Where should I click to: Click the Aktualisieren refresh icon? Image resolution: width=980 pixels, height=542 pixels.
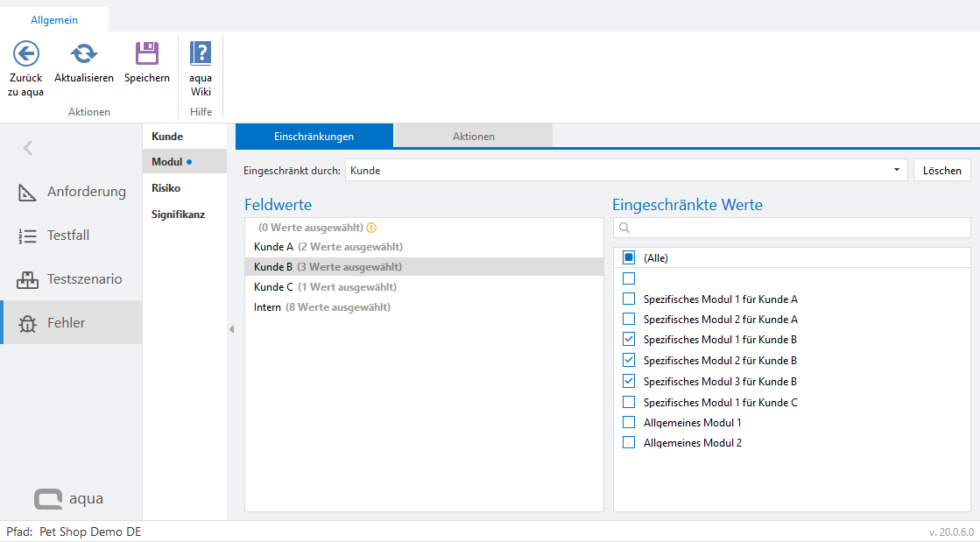click(84, 54)
